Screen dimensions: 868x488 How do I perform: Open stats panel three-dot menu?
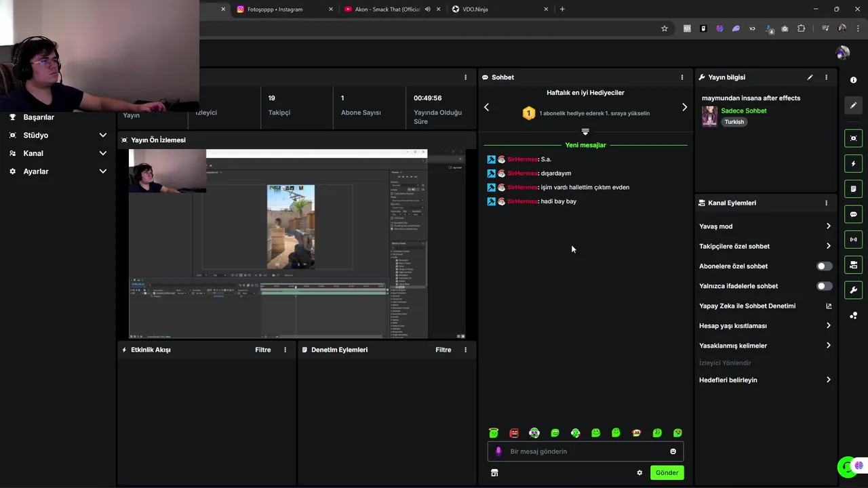pos(465,77)
